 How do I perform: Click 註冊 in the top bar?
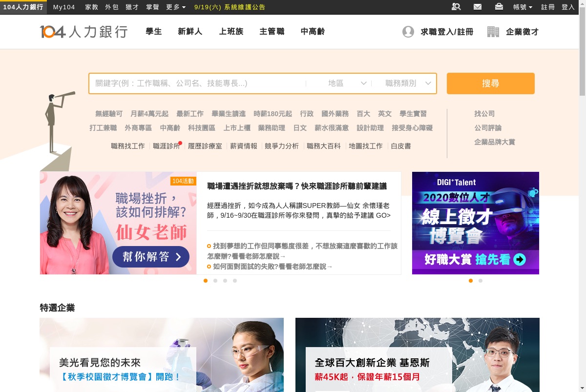tap(548, 7)
